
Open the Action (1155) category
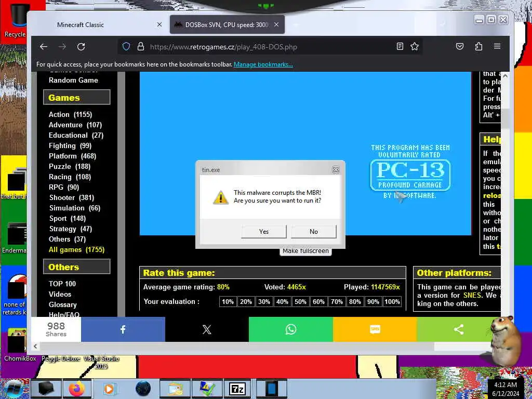click(x=70, y=114)
